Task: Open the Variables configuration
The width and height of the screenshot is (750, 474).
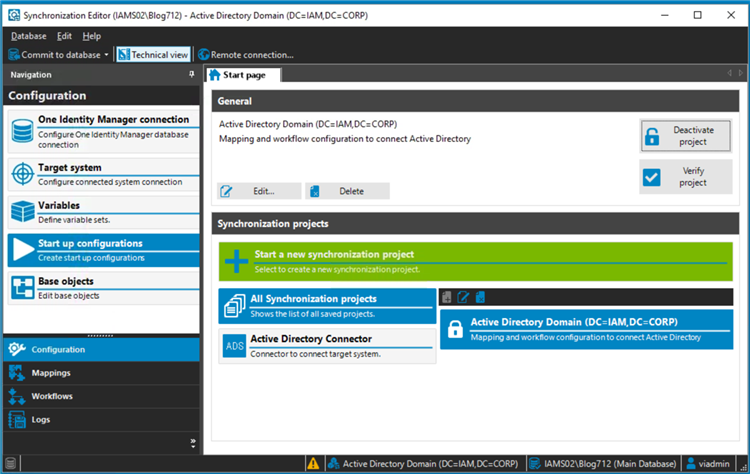Action: coord(103,212)
